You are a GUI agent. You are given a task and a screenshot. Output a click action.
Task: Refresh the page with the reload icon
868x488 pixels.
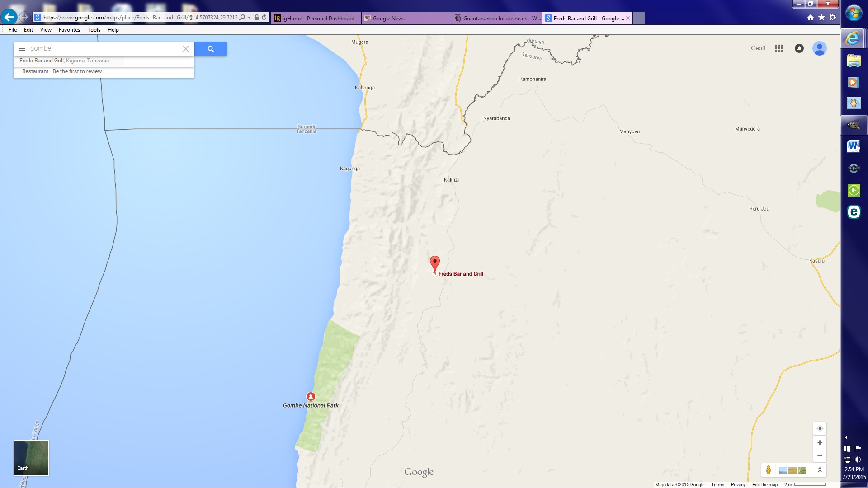click(264, 18)
